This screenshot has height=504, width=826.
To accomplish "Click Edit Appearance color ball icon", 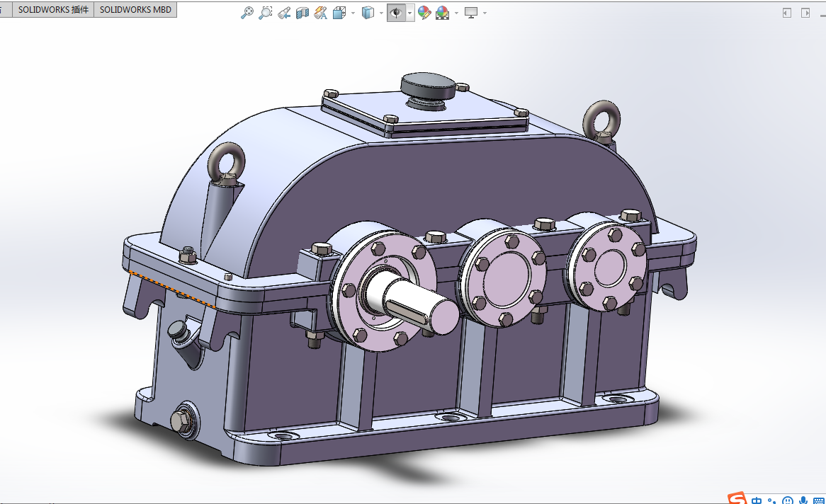I will click(424, 13).
